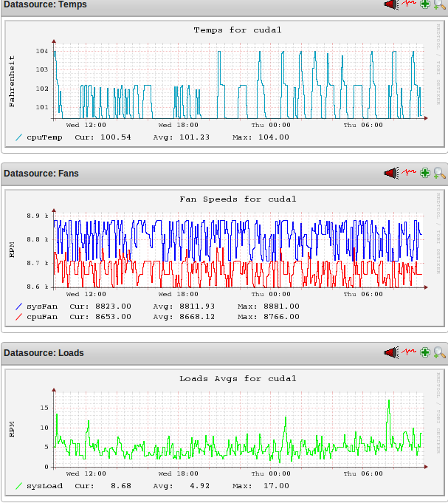Click the 'sysLoad' legend label

coord(44,486)
